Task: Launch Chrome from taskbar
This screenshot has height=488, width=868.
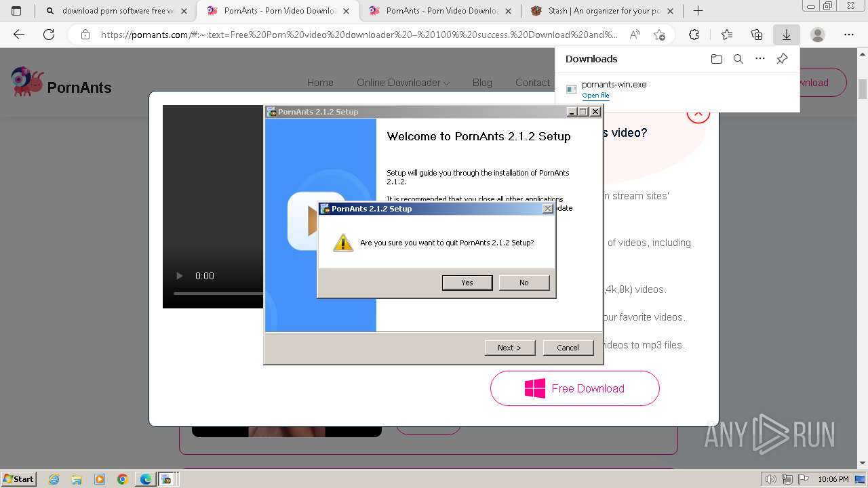Action: (x=123, y=479)
